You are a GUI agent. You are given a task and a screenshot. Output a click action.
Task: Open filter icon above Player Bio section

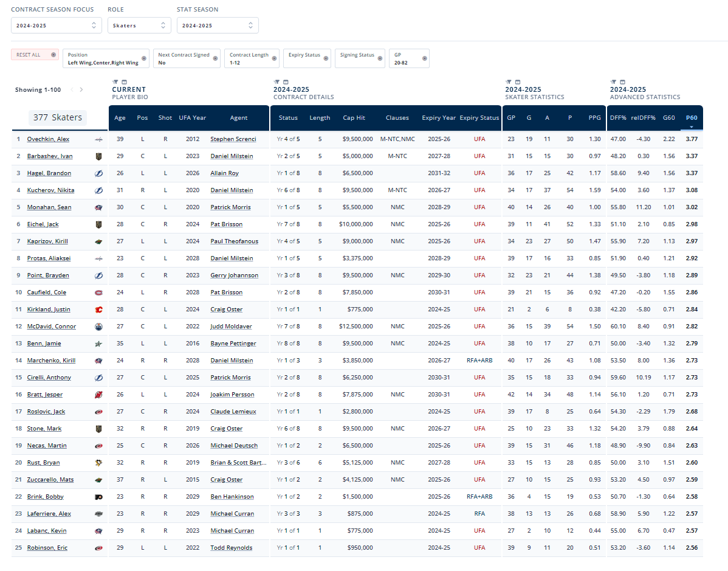click(x=115, y=82)
